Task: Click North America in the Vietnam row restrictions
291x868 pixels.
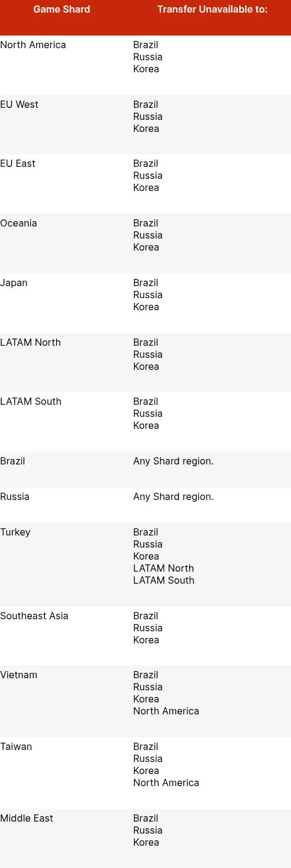Action: coord(166,711)
